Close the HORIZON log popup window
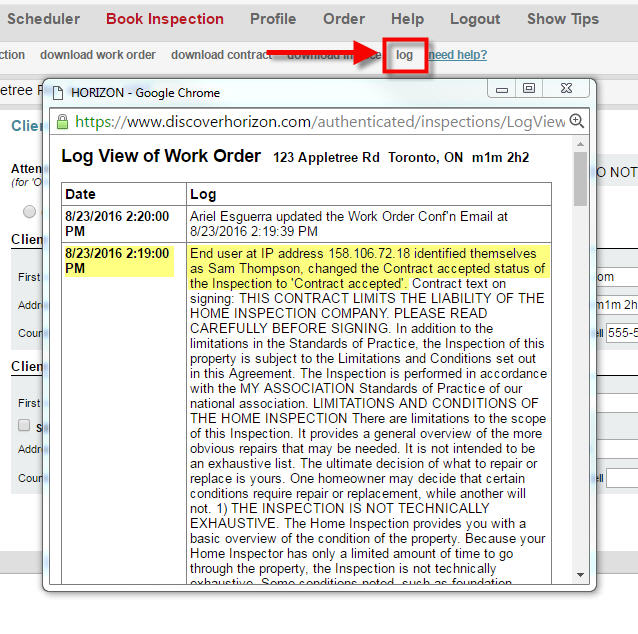Screen dimensions: 638x634 coord(567,89)
